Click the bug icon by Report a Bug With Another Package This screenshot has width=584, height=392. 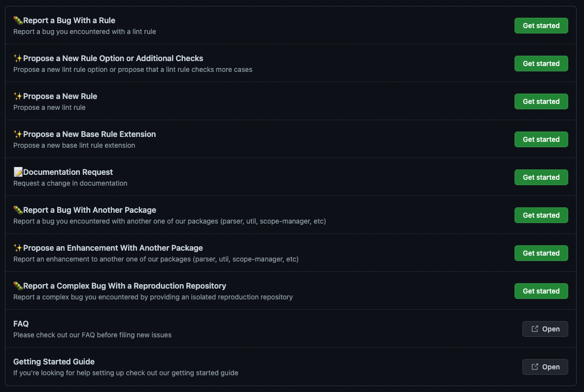click(18, 210)
